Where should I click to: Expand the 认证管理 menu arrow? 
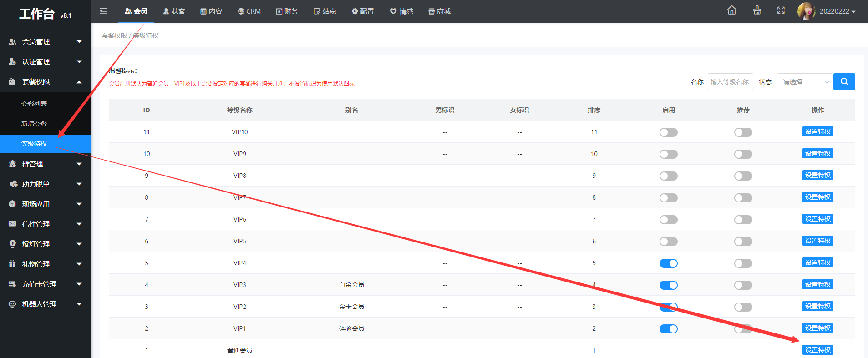point(79,61)
